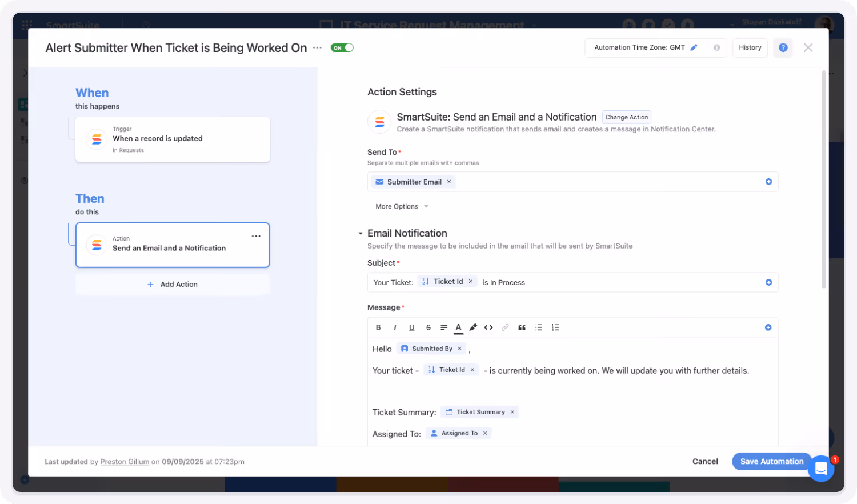
Task: Click the Change Action button
Action: click(627, 117)
